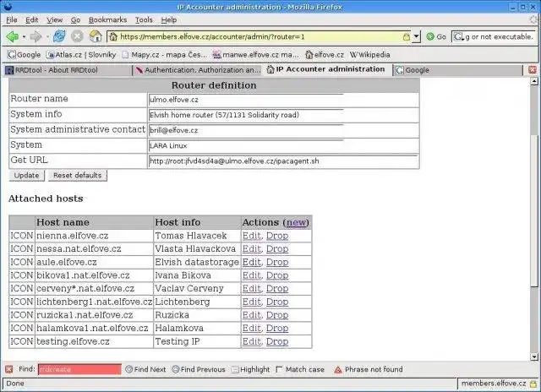Viewport: 541px width, 392px height.
Task: Click the Update button
Action: pos(26,176)
